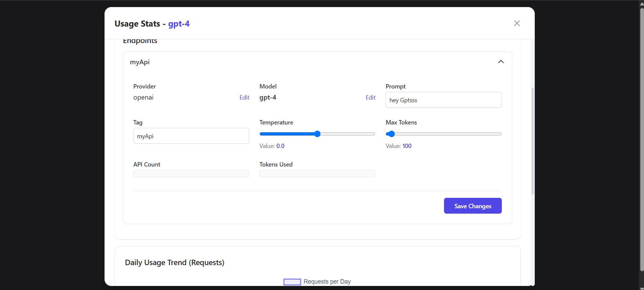
Task: Save changes to the endpoint
Action: pos(473,206)
